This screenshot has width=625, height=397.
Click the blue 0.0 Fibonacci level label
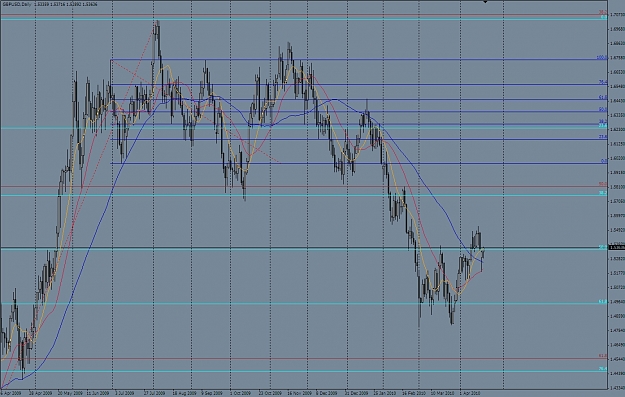604,161
